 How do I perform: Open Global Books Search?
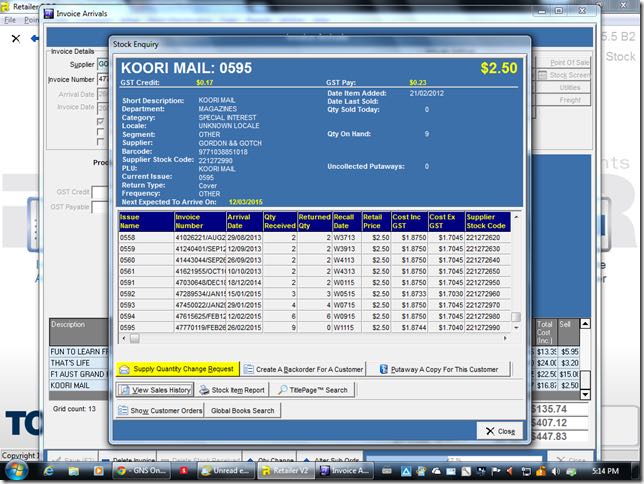[241, 411]
